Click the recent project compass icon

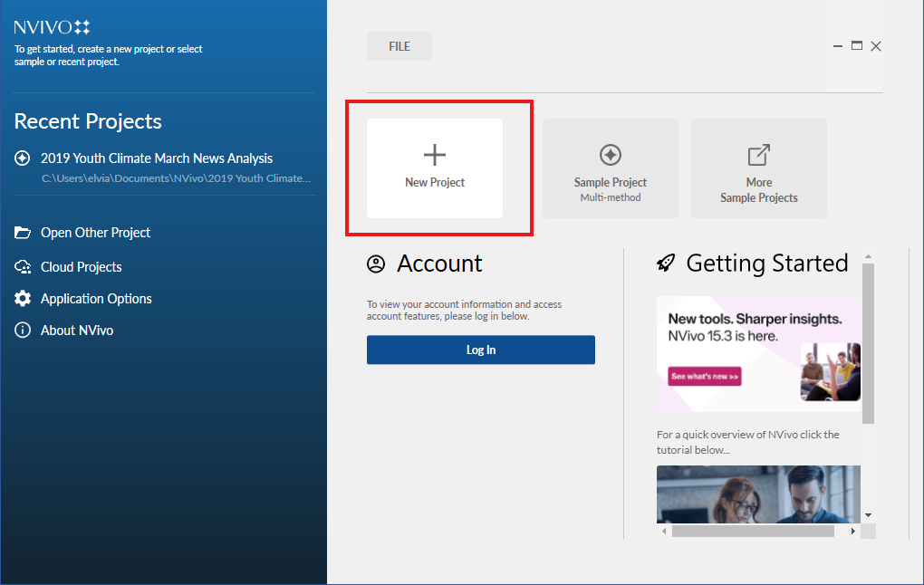[23, 158]
